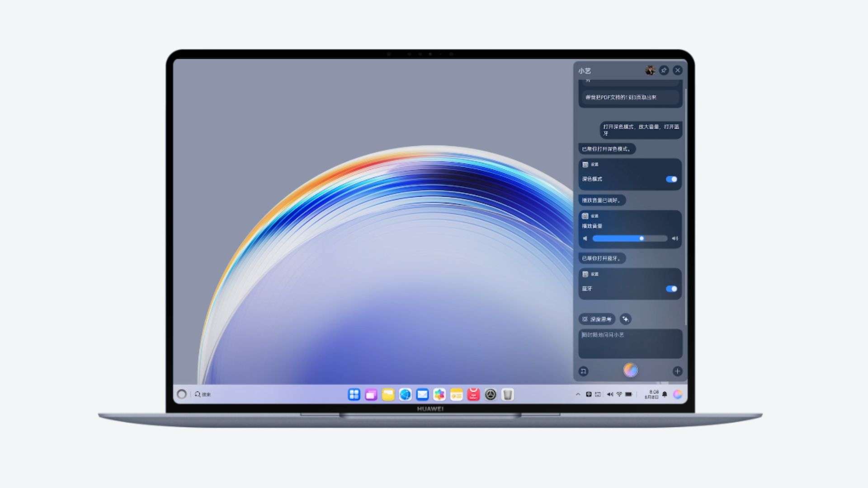Expand the hidden system tray chevron
868x488 pixels.
pos(578,394)
